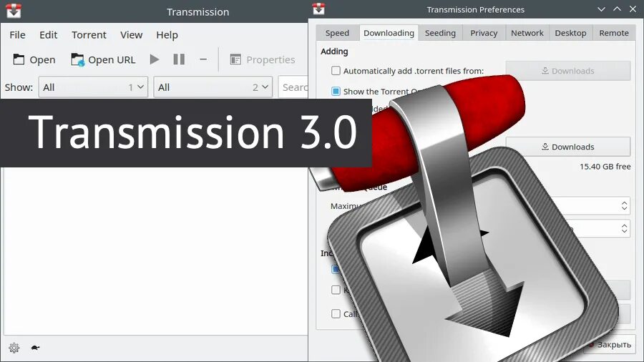
Task: Minimize Preferences with down chevron
Action: (x=601, y=9)
